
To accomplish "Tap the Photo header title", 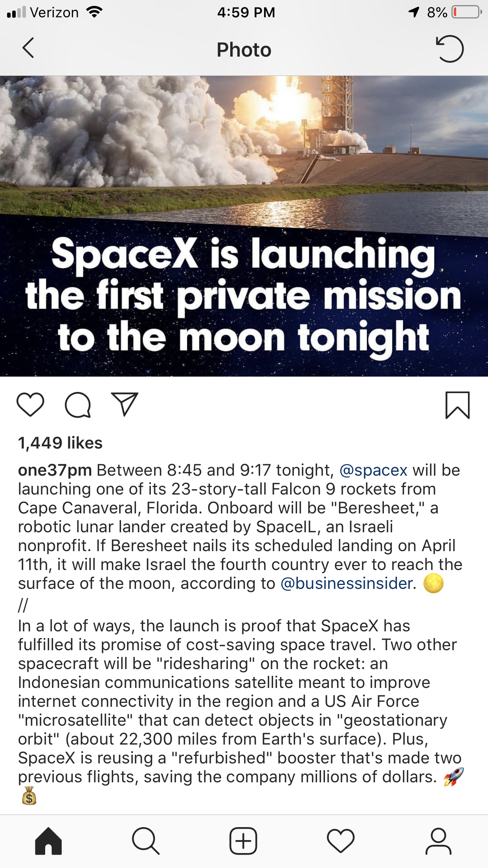I will pos(244,50).
